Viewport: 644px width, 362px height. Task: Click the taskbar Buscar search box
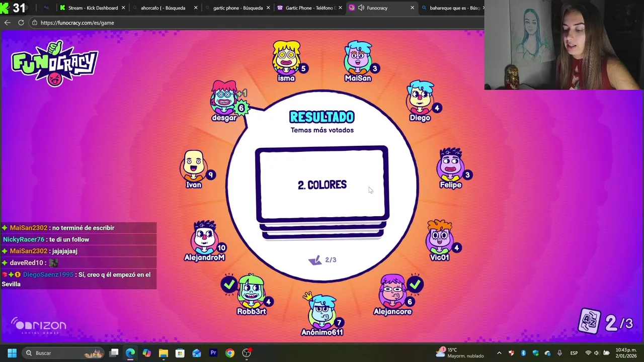pyautogui.click(x=63, y=353)
